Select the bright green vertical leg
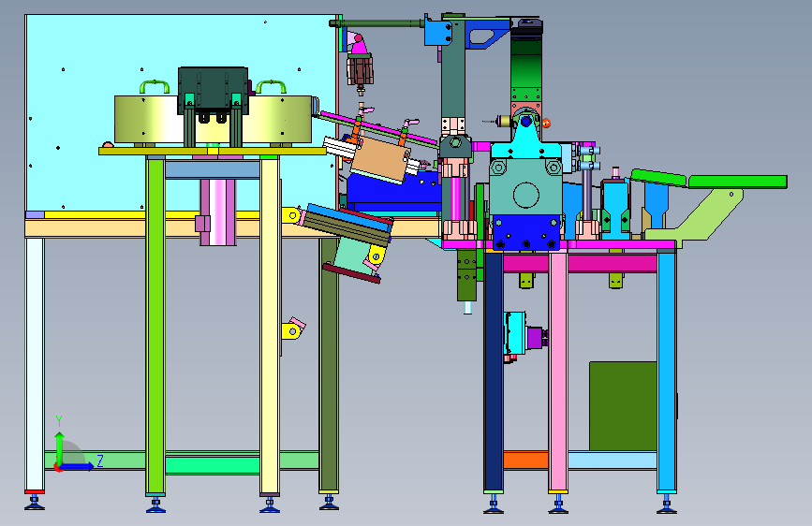Image resolution: width=812 pixels, height=526 pixels. pos(155,325)
